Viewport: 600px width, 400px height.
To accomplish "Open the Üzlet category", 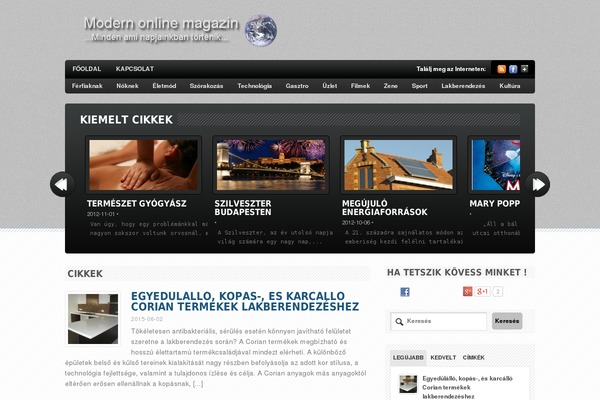I will tap(330, 86).
